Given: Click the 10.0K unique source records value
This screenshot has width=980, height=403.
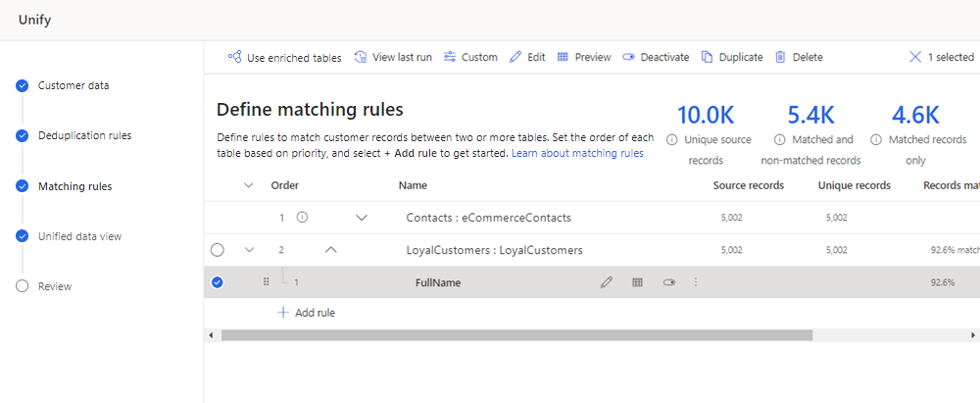Looking at the screenshot, I should pos(706,115).
